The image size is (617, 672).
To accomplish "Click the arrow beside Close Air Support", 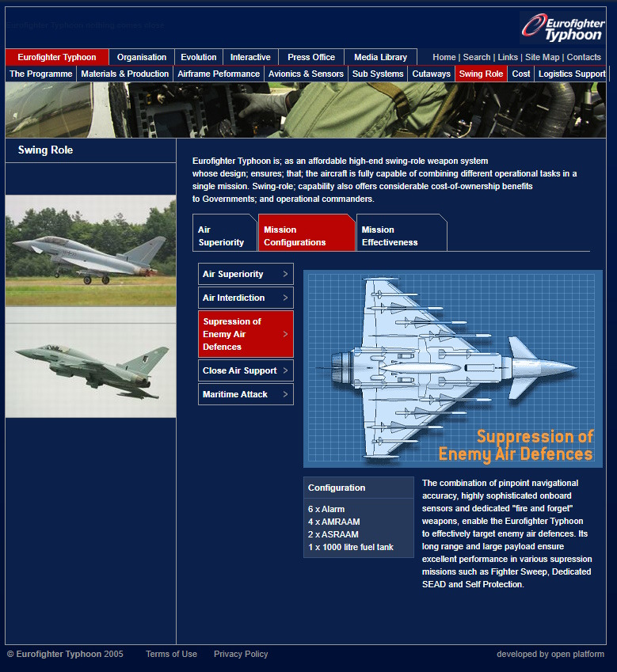I will coord(285,370).
